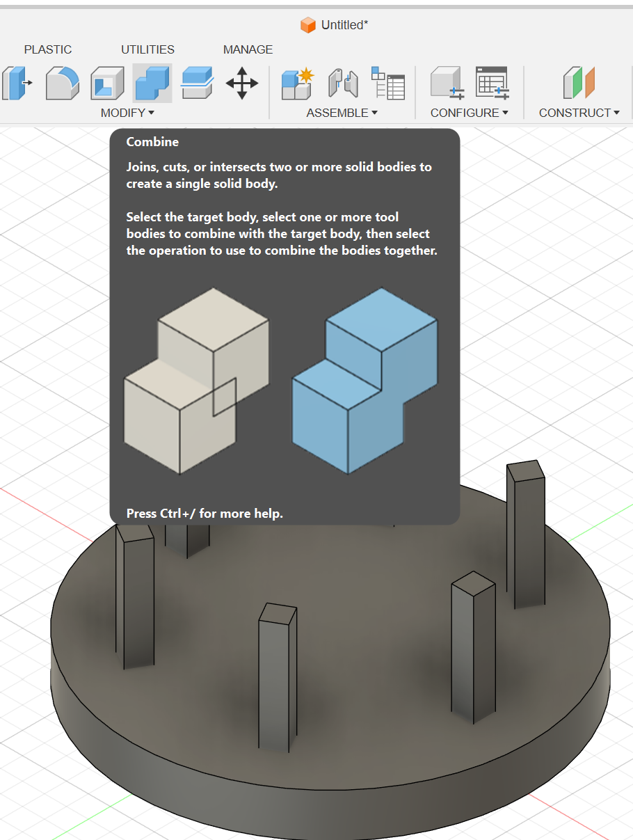633x840 pixels.
Task: Open the Fillet tool
Action: point(63,82)
